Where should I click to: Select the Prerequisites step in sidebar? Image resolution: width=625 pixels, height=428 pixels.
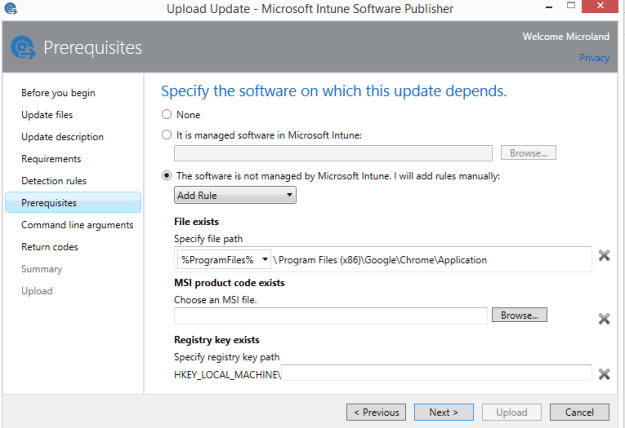click(73, 202)
